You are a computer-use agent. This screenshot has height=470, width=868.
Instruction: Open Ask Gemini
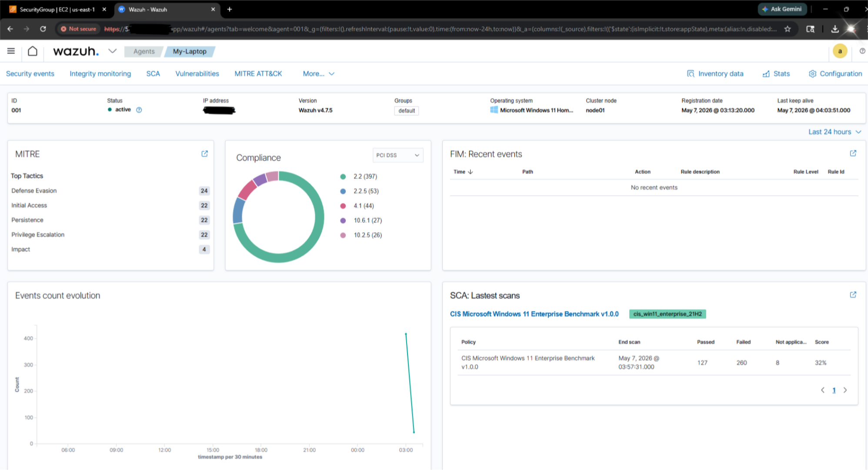point(782,9)
